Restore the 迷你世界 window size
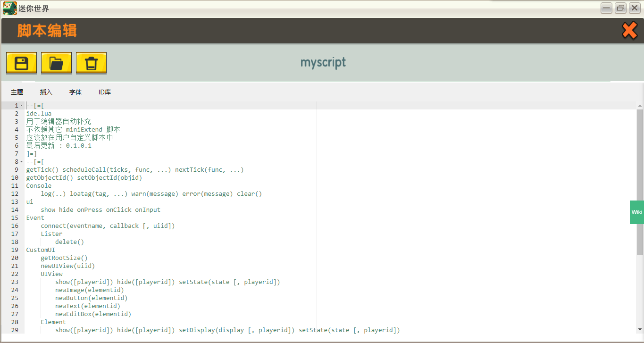This screenshot has height=343, width=644. tap(620, 8)
